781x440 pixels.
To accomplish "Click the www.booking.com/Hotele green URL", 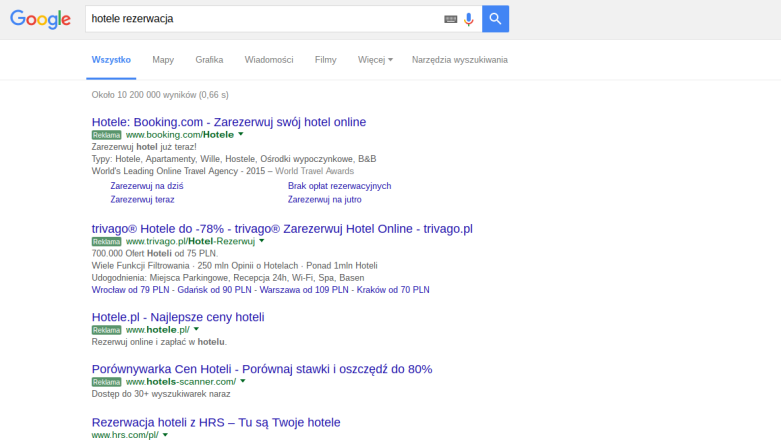I will coord(180,135).
